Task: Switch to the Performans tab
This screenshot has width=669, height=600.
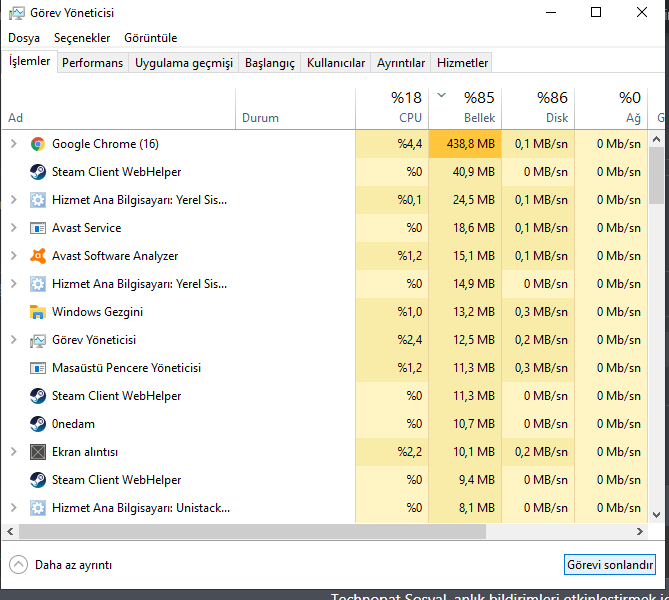Action: (93, 63)
